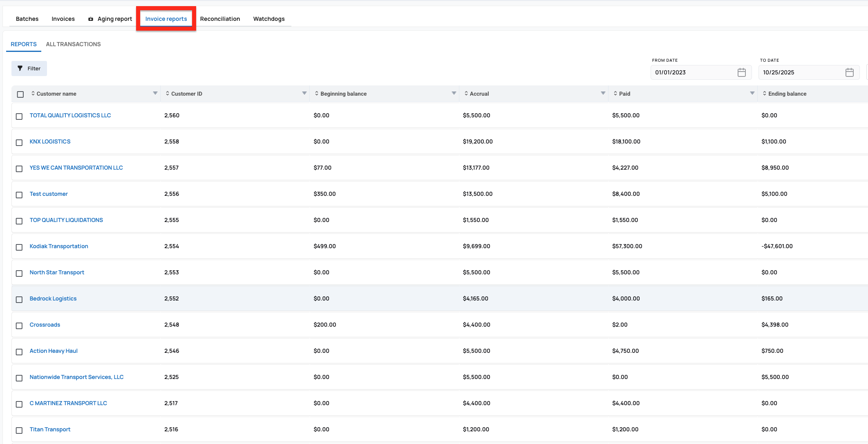The height and width of the screenshot is (444, 868).
Task: Click inside the From Date input field
Action: [695, 72]
